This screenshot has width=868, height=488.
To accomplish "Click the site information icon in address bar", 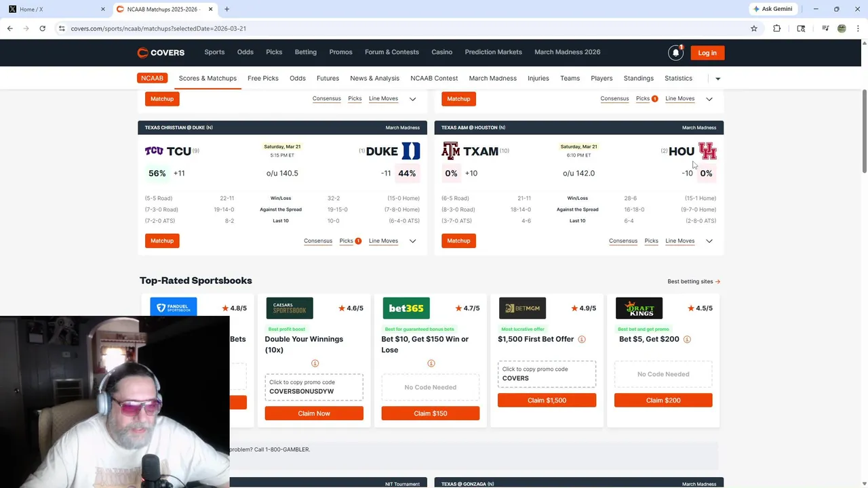I will (x=62, y=28).
